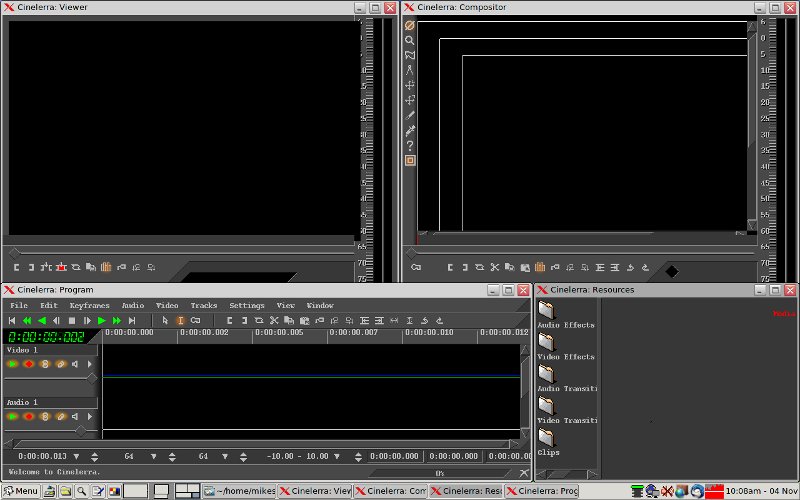The image size is (800, 500).
Task: Click scissors Cut icon in Program toolbar
Action: click(x=274, y=320)
